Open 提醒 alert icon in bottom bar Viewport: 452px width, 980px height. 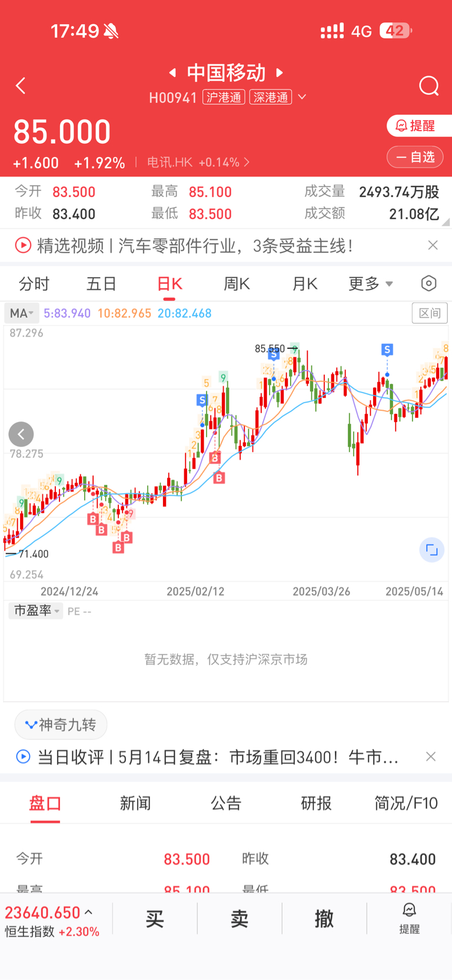click(x=410, y=919)
